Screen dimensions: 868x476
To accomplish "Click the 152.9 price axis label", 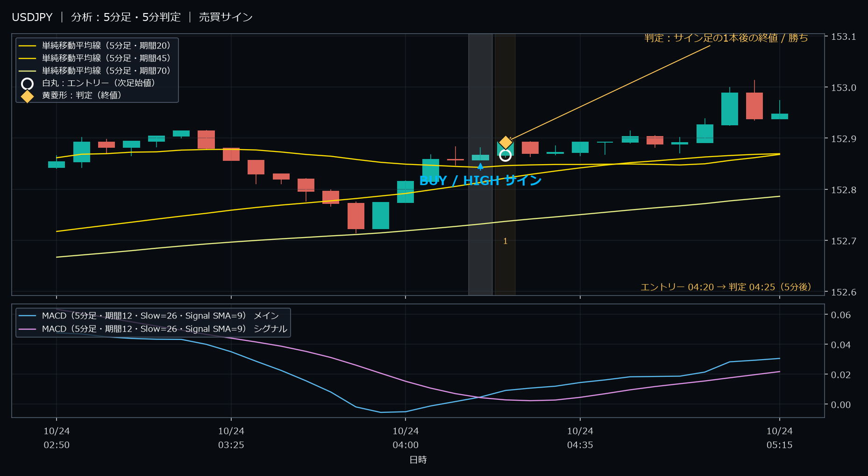I will tap(843, 138).
